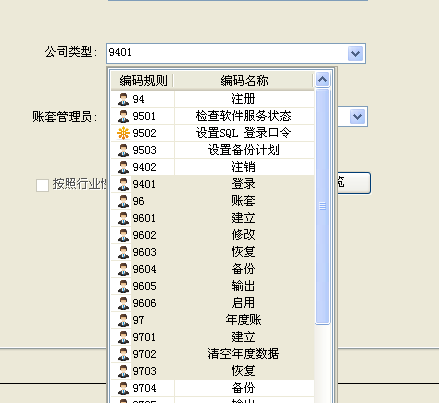Image resolution: width=439 pixels, height=403 pixels.
Task: Toggle the 按照行业 checkbox
Action: pyautogui.click(x=42, y=185)
